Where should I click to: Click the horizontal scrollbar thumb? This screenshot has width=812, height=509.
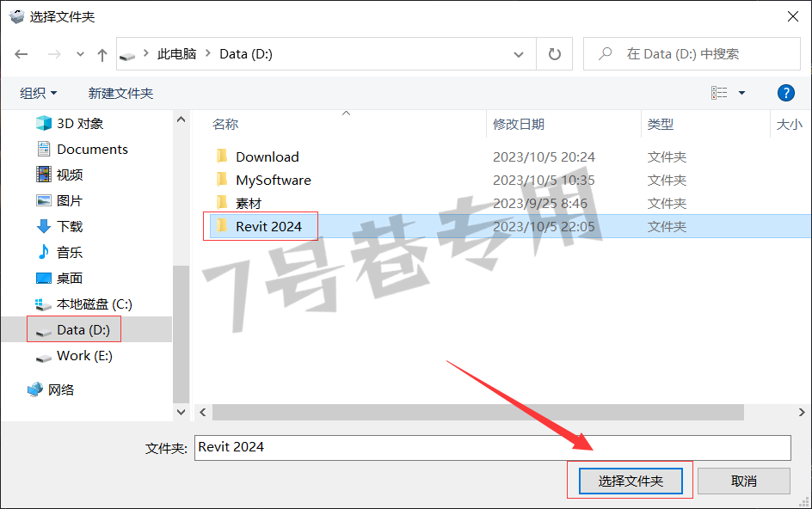pyautogui.click(x=478, y=412)
